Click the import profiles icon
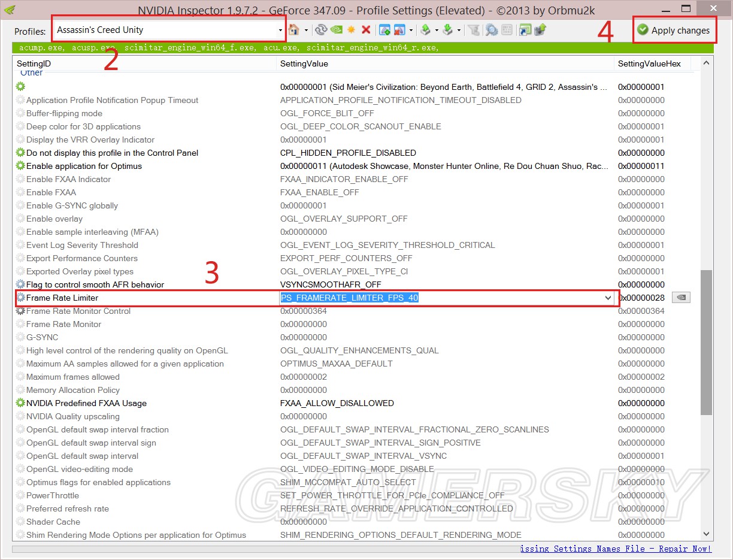Viewport: 733px width, 560px height. click(x=447, y=29)
